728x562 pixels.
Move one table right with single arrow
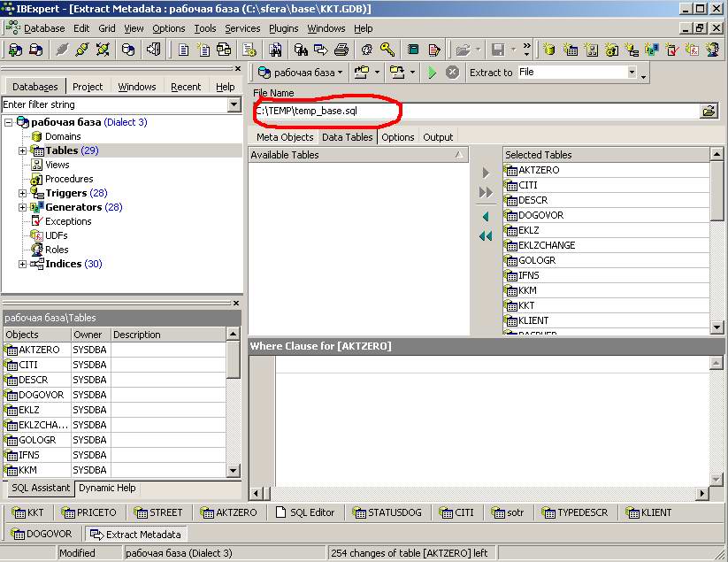[486, 173]
